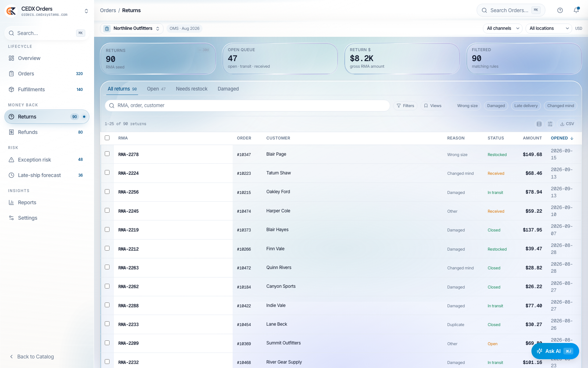Viewport: 588px width, 368px height.
Task: Open the notifications bell
Action: click(576, 10)
